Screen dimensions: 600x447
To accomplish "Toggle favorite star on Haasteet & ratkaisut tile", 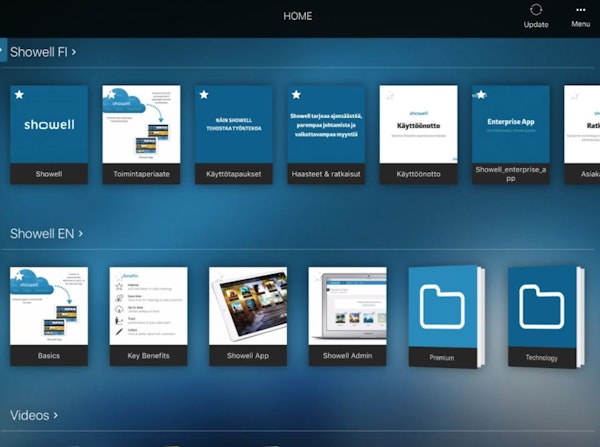I will pyautogui.click(x=297, y=95).
